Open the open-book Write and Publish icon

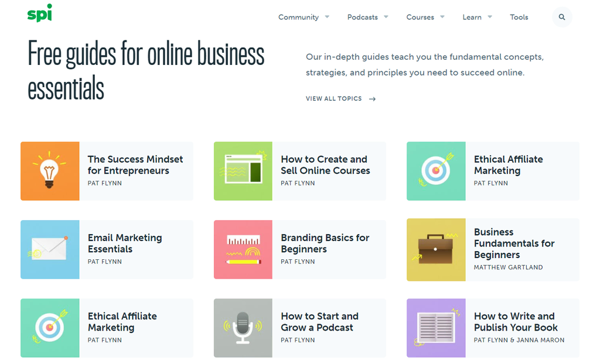point(436,328)
